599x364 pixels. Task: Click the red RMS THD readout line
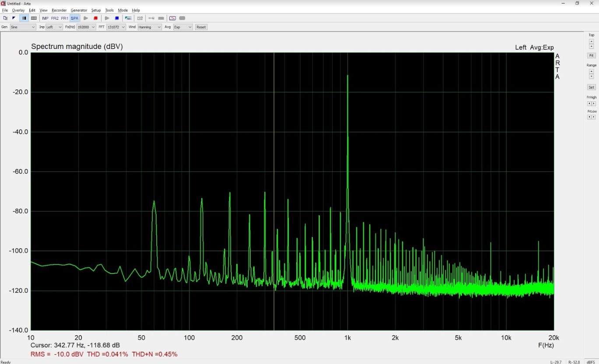pos(104,354)
